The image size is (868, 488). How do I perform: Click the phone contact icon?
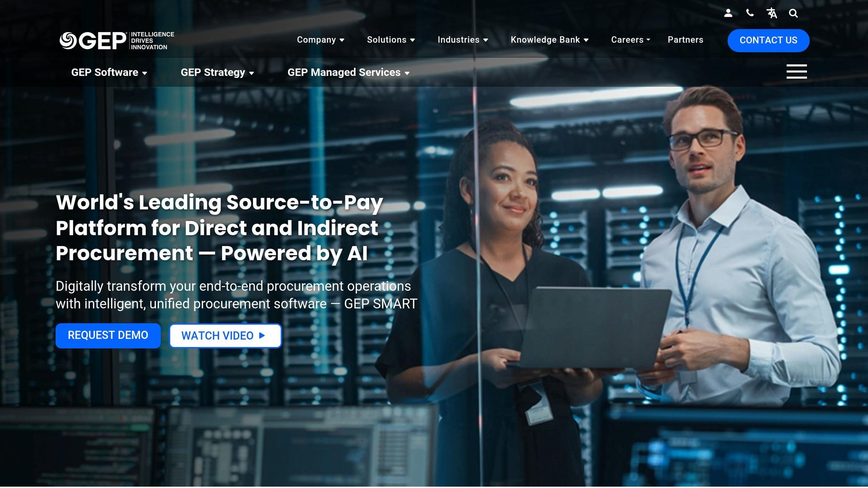[750, 13]
